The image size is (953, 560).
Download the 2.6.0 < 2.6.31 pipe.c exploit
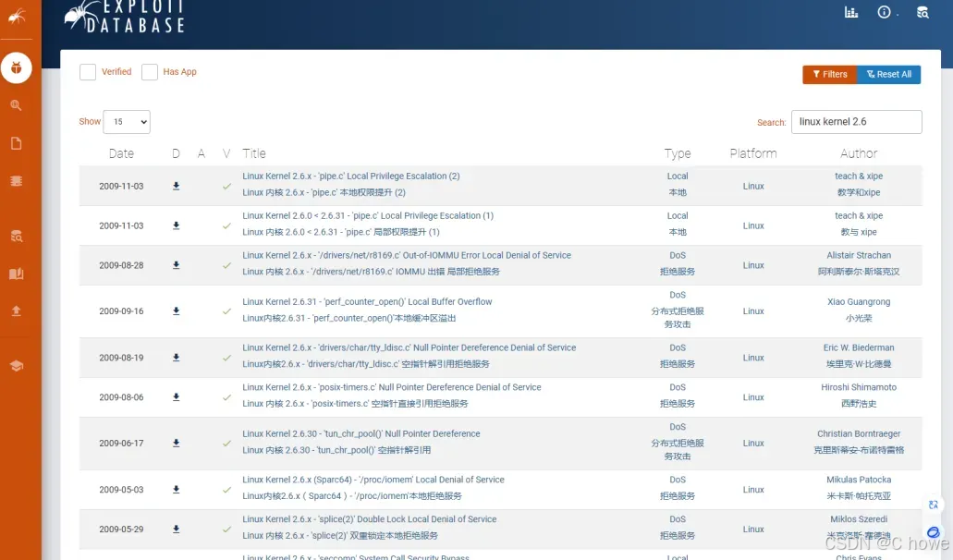176,225
